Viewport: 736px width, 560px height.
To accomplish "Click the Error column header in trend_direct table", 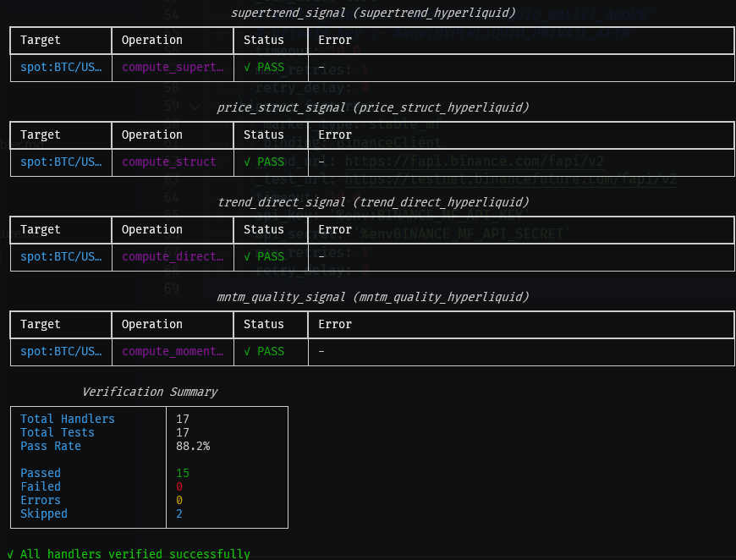I will (335, 229).
